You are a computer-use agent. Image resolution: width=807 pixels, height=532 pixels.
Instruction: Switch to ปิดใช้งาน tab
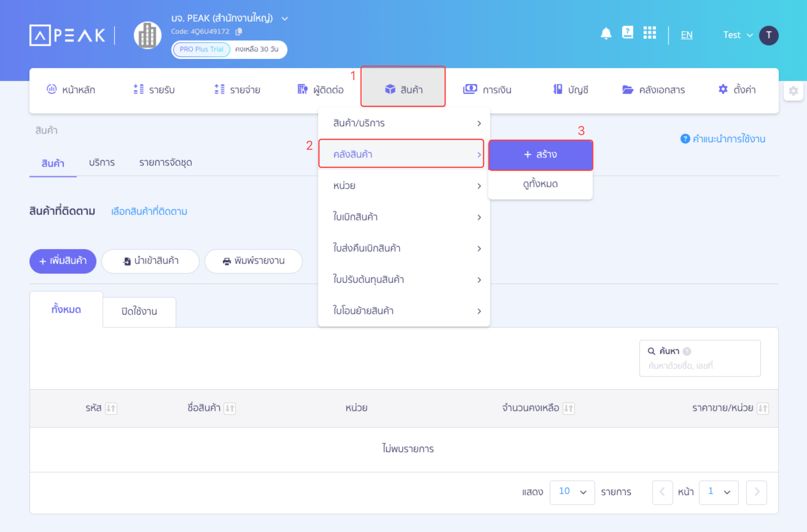[x=139, y=312]
